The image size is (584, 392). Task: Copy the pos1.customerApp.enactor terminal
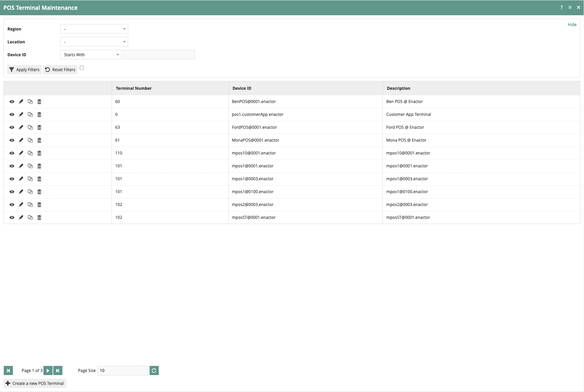point(30,115)
